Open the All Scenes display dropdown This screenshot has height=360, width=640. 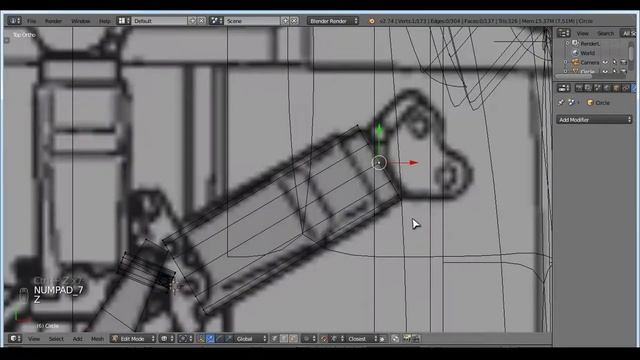tap(628, 33)
